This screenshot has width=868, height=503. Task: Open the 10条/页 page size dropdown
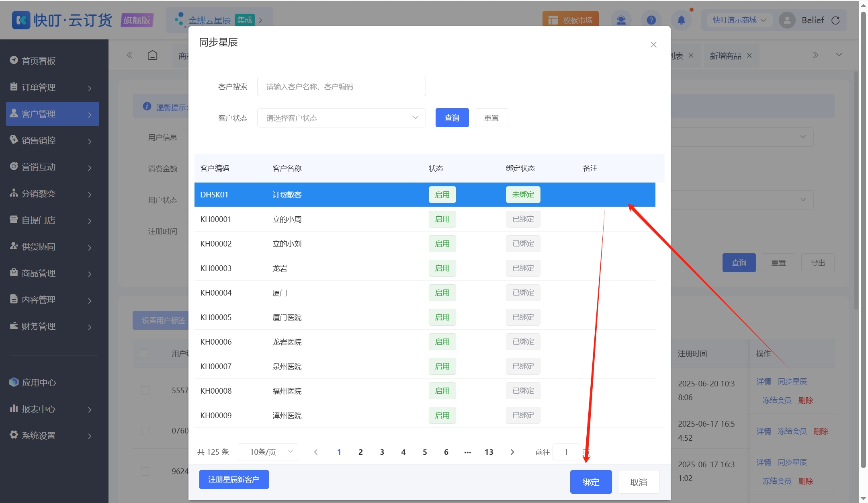[268, 452]
